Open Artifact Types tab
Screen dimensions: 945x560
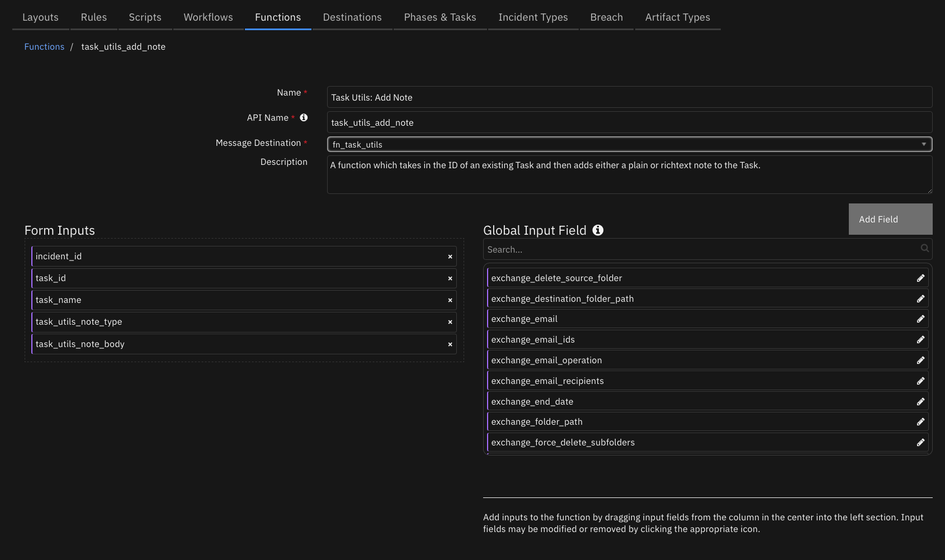coord(678,17)
